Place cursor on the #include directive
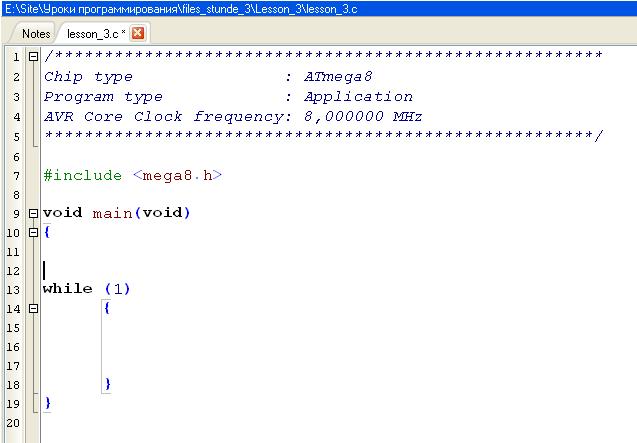 pos(82,175)
